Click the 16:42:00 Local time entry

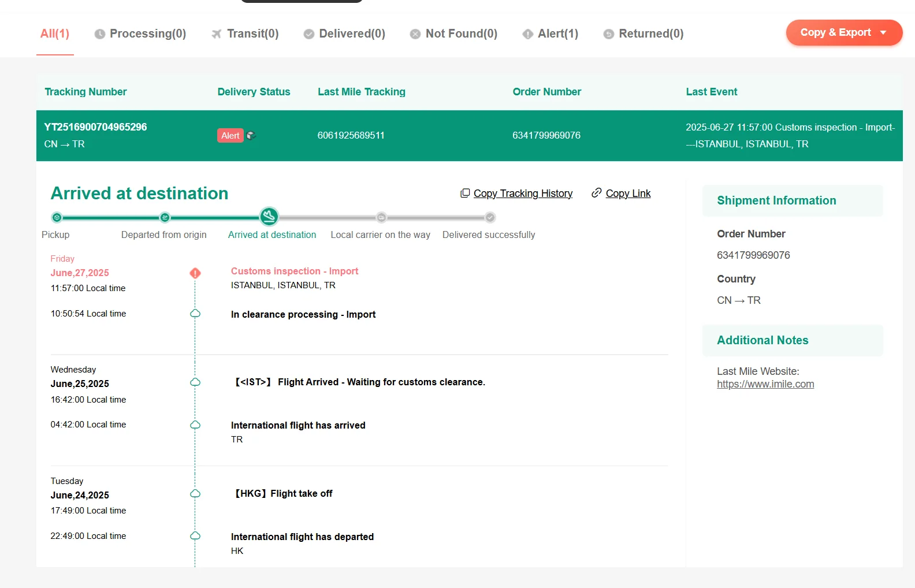[88, 400]
